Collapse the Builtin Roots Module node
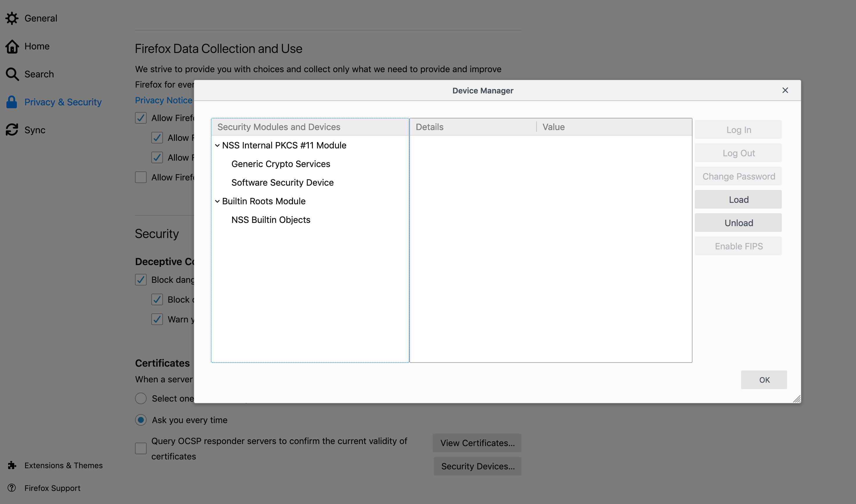 pos(217,201)
